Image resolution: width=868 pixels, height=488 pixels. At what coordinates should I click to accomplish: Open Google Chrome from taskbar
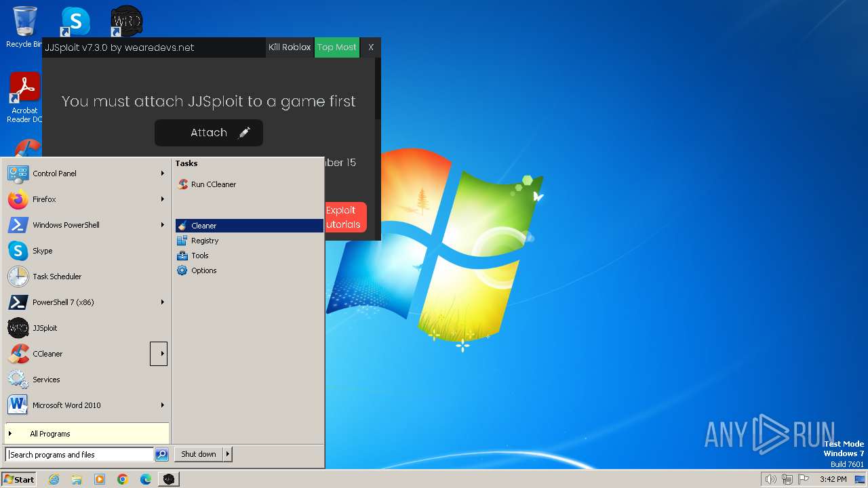[123, 479]
